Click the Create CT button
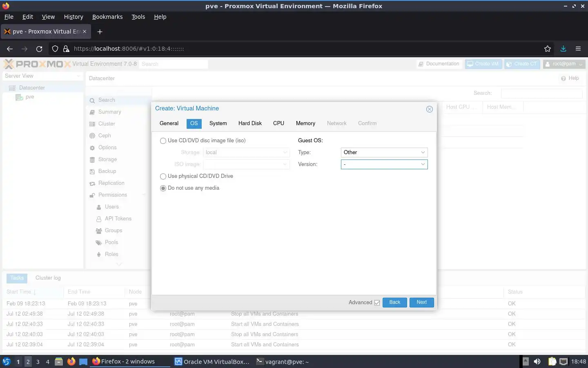Image resolution: width=588 pixels, height=368 pixels. point(522,64)
